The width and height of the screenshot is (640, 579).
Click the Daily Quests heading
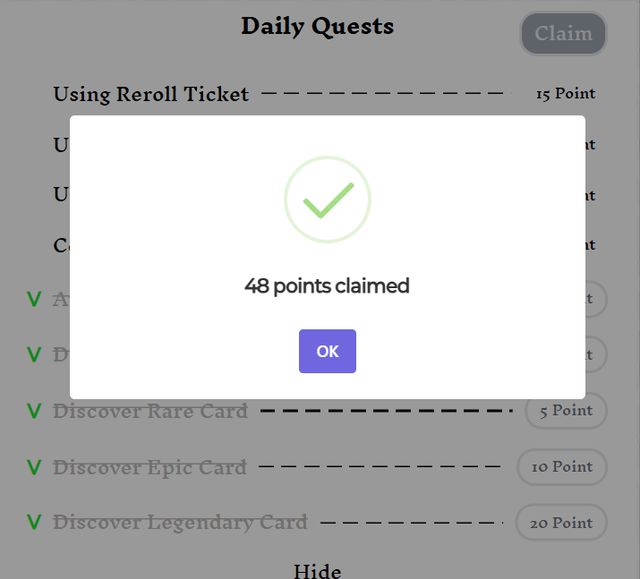(x=317, y=26)
